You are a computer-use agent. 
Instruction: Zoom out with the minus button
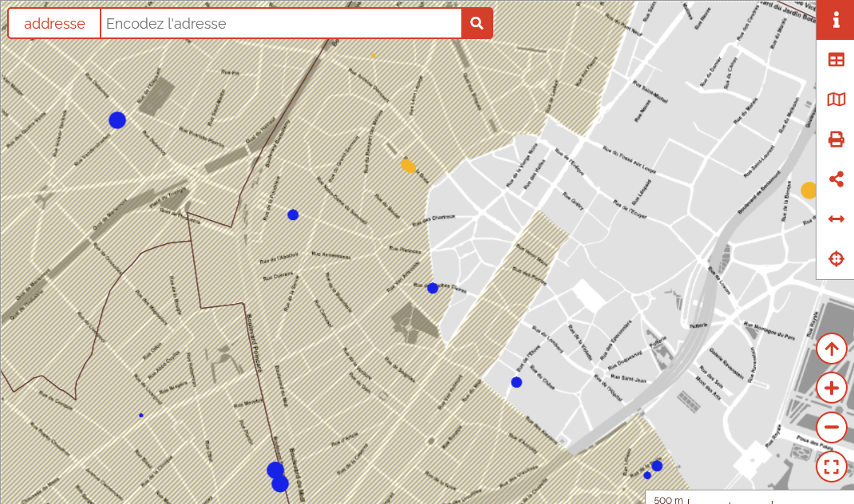(x=832, y=427)
